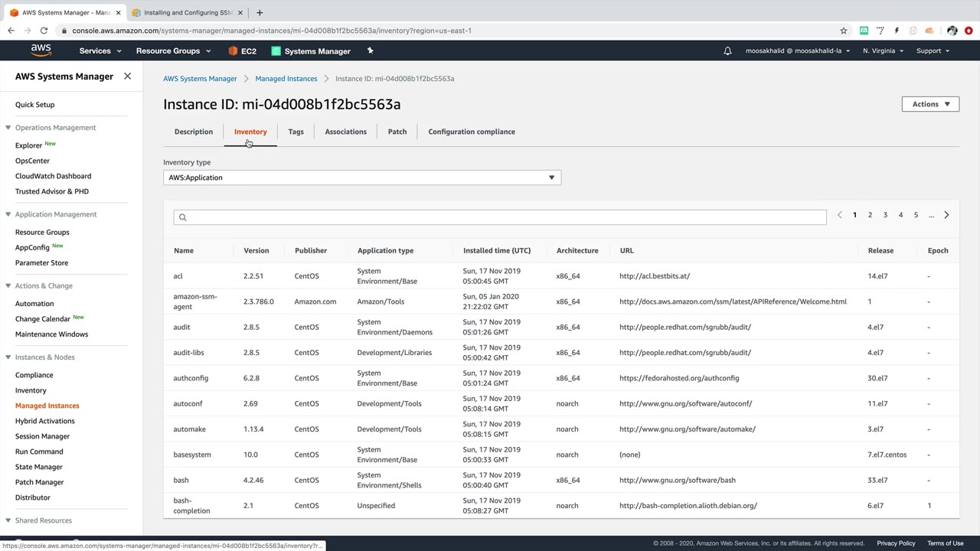Image resolution: width=980 pixels, height=551 pixels.
Task: Open the Chrome menu three-dot icon
Action: [x=969, y=31]
